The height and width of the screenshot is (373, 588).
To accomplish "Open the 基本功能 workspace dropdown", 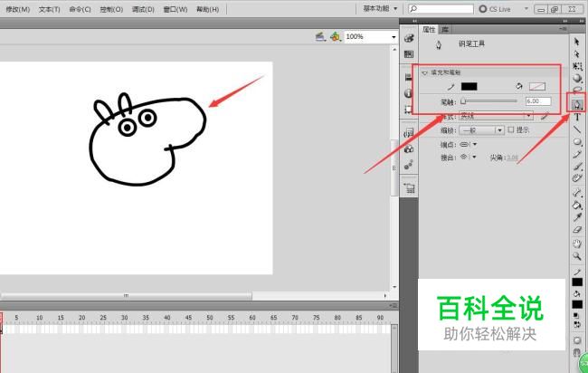I will (380, 9).
